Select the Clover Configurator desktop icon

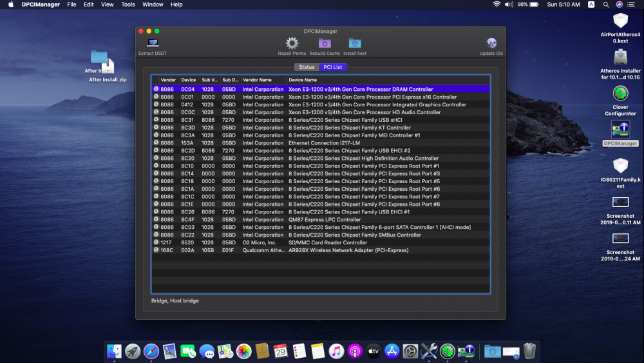click(620, 101)
